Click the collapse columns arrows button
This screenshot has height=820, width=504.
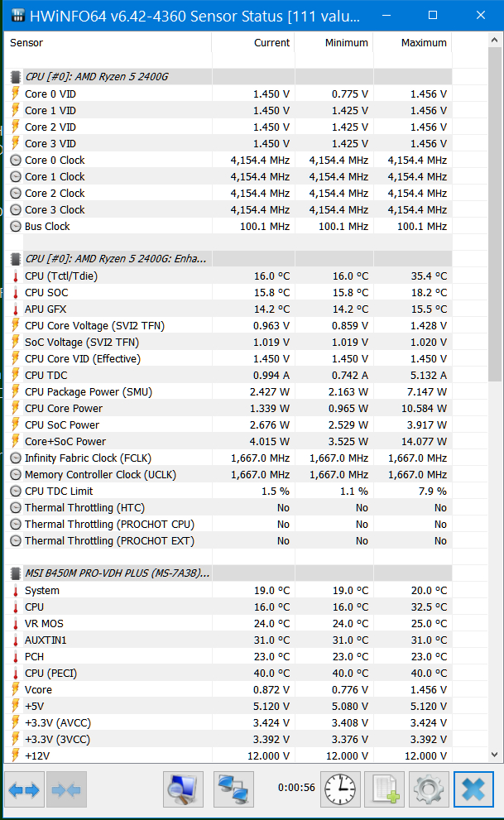pyautogui.click(x=67, y=790)
